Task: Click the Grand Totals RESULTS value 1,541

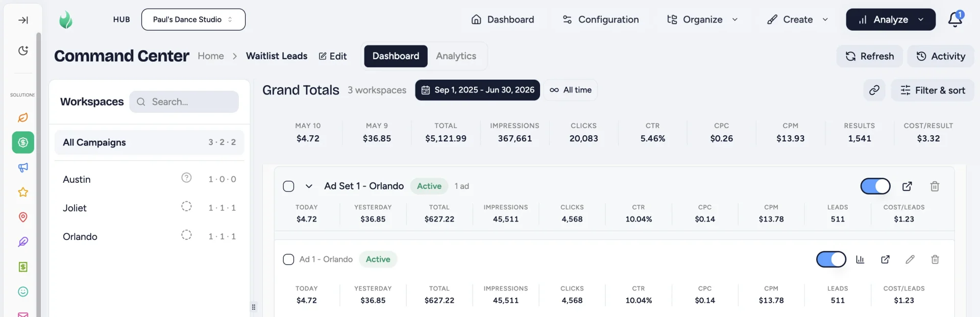Action: 860,138
